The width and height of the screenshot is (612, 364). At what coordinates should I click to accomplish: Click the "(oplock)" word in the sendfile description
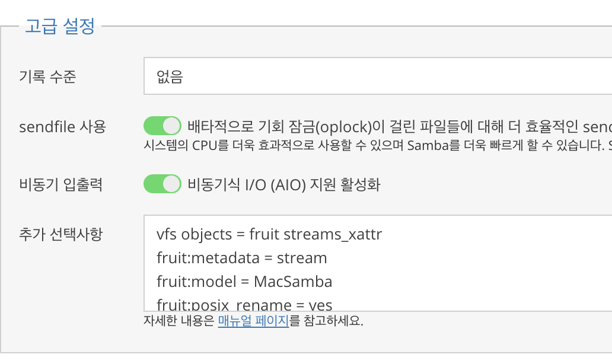pos(337,127)
